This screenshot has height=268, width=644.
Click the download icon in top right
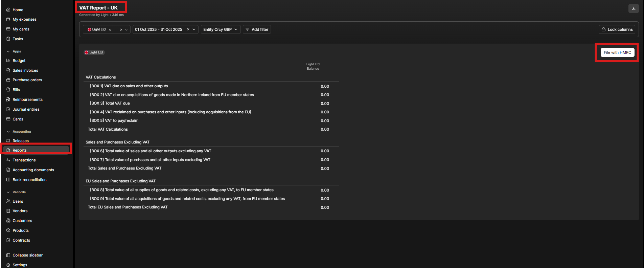634,8
